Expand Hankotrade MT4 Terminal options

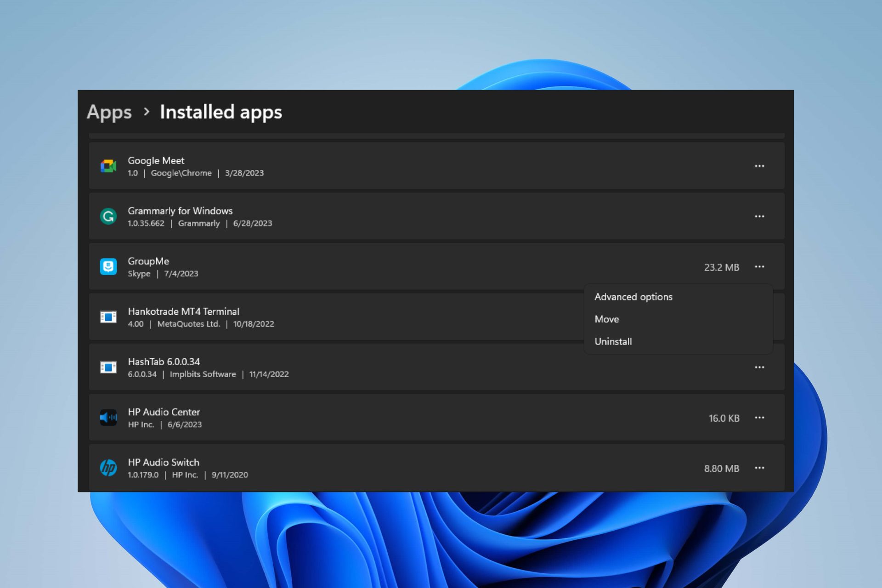760,317
